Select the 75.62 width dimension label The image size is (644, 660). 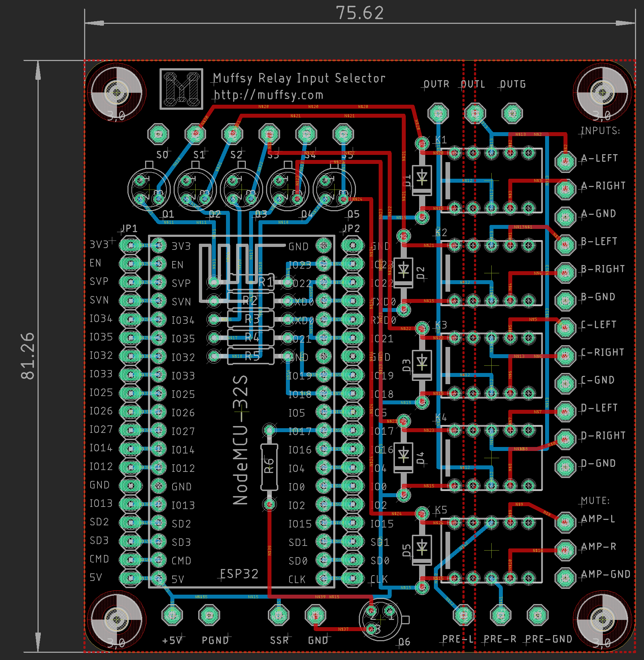[360, 13]
